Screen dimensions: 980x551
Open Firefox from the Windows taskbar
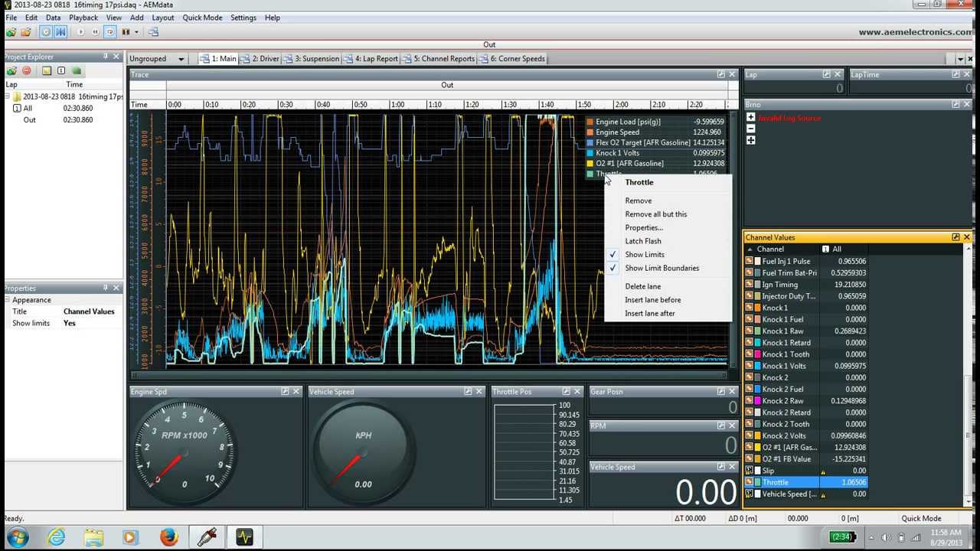[x=169, y=537]
